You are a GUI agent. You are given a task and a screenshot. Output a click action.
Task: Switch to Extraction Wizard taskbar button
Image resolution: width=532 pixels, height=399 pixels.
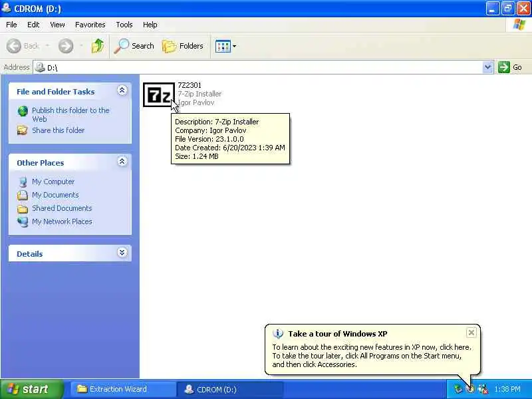pyautogui.click(x=123, y=389)
